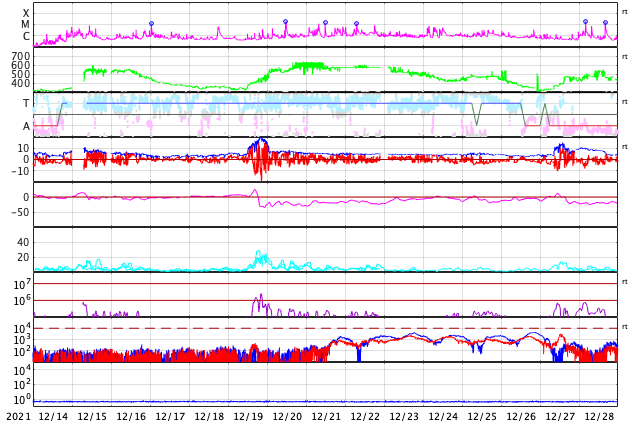Click the '12/28' date label
Screen dimensions: 634x424
(x=599, y=416)
